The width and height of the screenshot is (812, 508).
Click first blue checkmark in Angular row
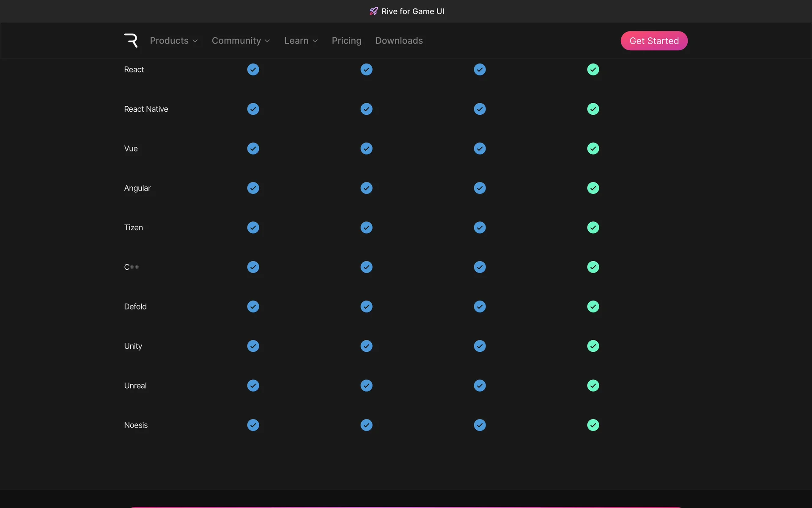coord(253,188)
